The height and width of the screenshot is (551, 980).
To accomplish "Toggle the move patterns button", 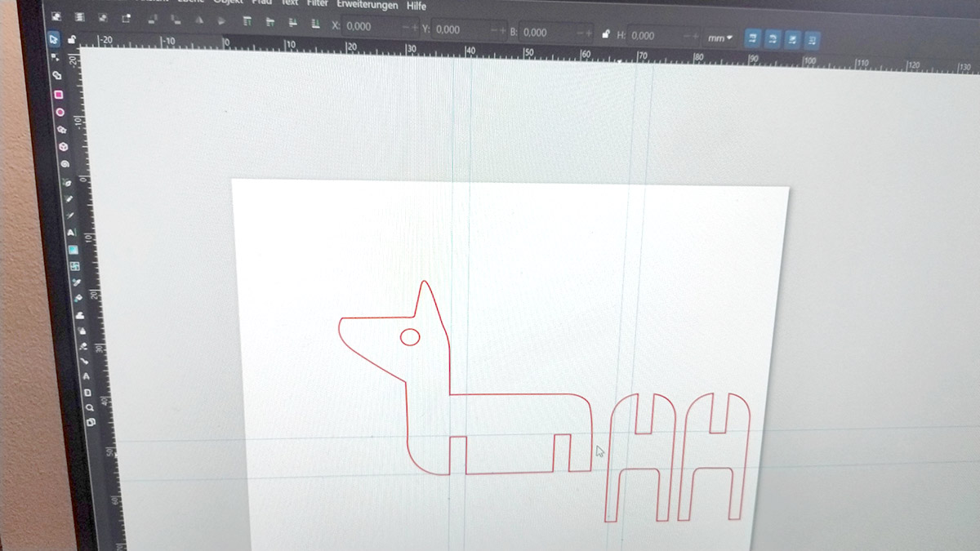I will 813,39.
